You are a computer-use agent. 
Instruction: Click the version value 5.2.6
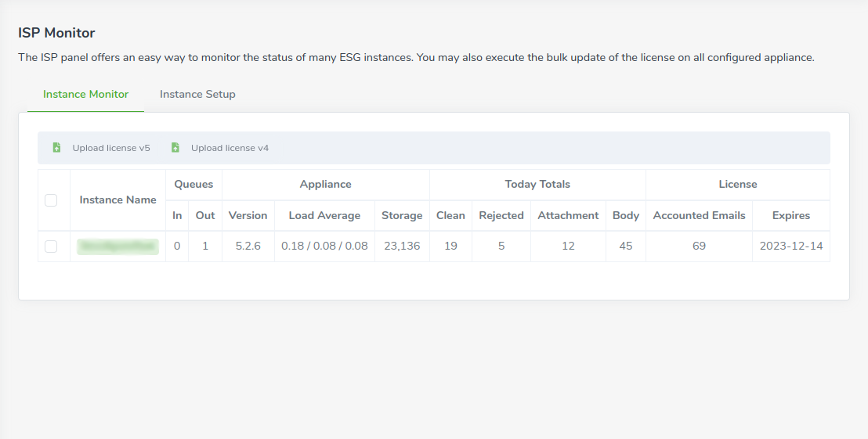coord(248,246)
